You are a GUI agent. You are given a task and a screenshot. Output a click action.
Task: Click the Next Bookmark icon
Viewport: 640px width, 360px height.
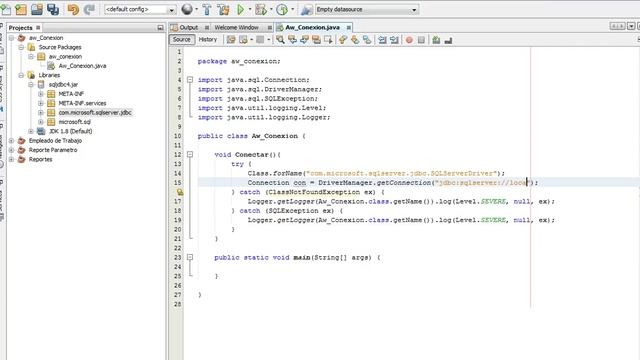355,40
